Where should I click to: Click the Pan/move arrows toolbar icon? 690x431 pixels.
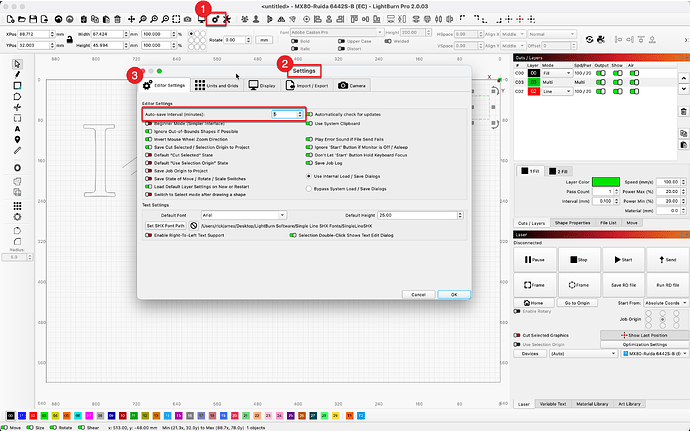131,19
